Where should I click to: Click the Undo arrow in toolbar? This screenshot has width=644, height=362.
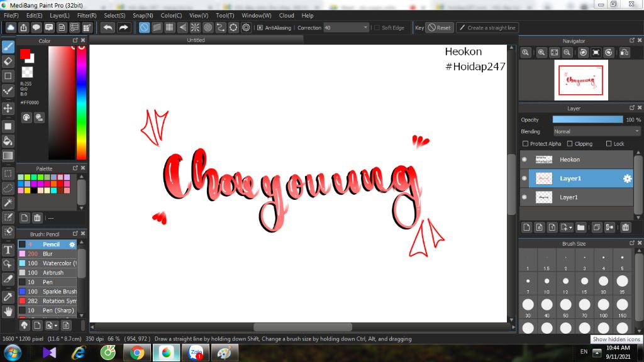pyautogui.click(x=108, y=28)
